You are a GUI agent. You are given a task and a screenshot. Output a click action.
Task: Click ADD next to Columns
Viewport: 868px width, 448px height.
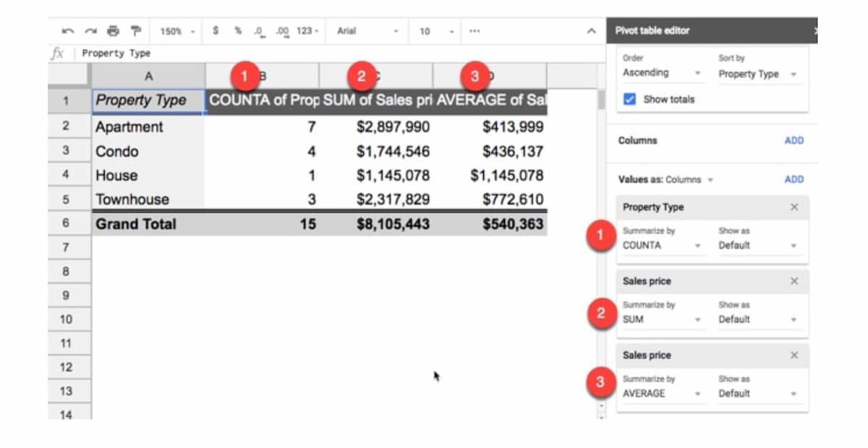point(793,140)
